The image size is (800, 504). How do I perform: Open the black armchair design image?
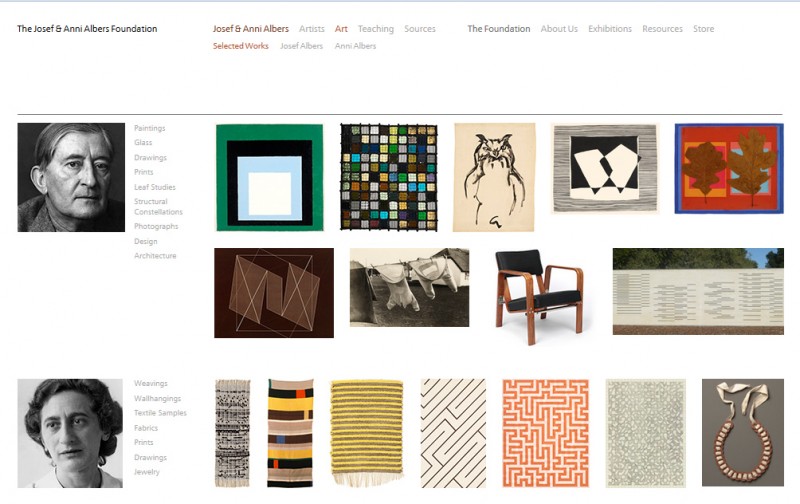540,296
